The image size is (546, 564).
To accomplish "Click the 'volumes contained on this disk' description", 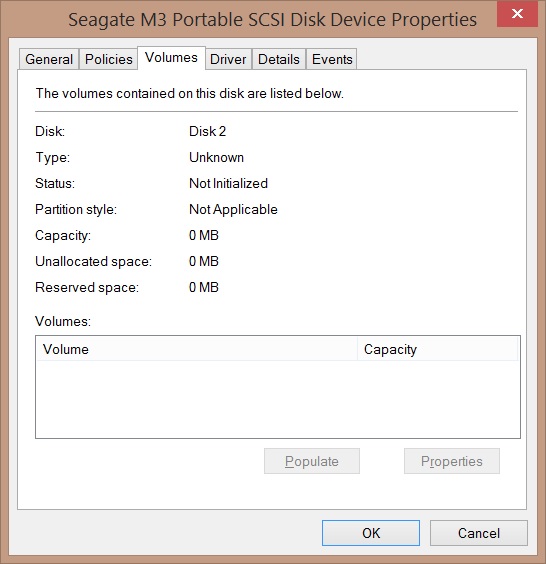I will (x=190, y=94).
